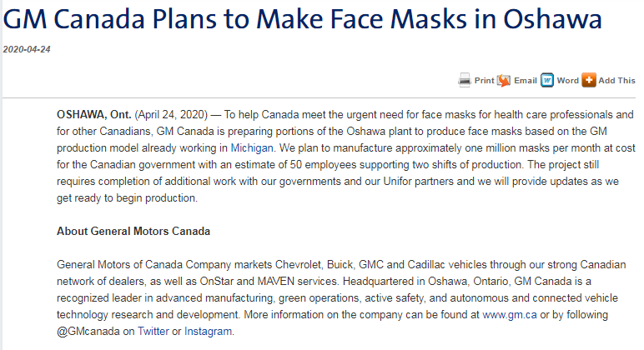
Task: Click the Email envelope icon
Action: pos(504,81)
